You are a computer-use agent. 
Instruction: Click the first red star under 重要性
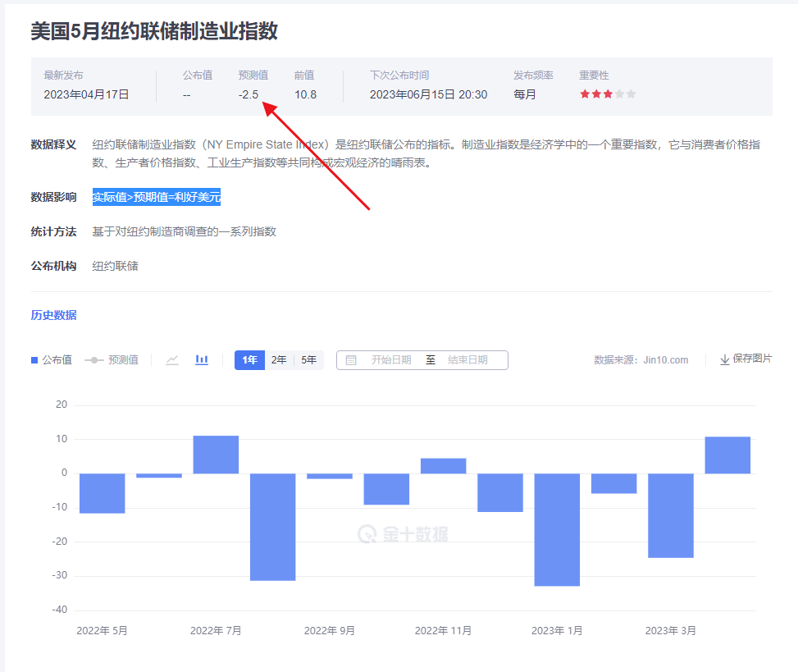(x=585, y=94)
